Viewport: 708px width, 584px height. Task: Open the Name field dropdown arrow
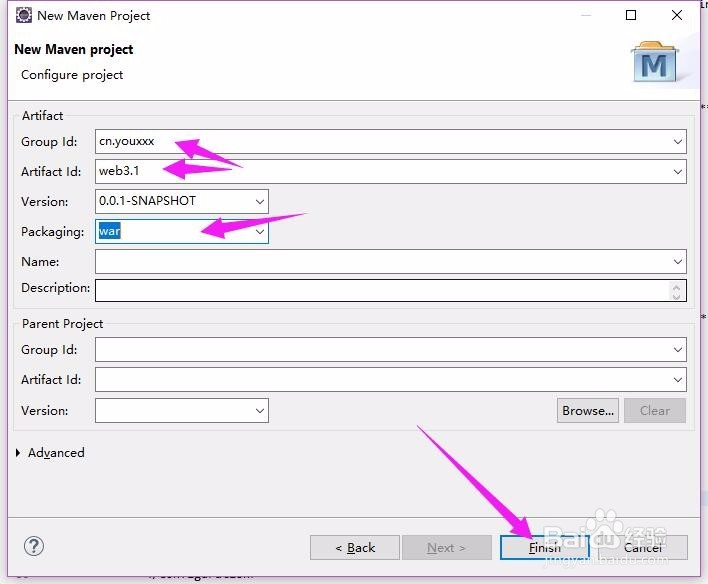click(x=677, y=262)
